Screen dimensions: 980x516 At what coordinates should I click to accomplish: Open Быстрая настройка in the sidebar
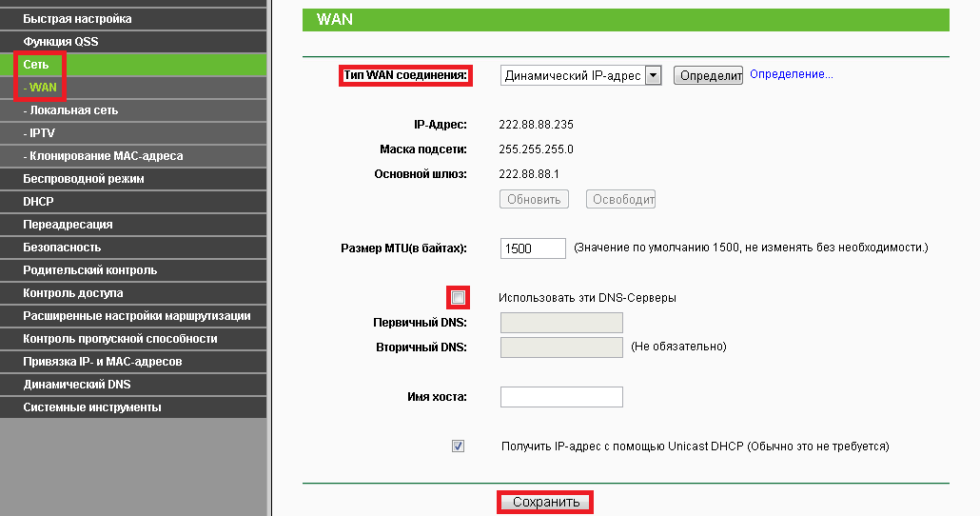78,19
